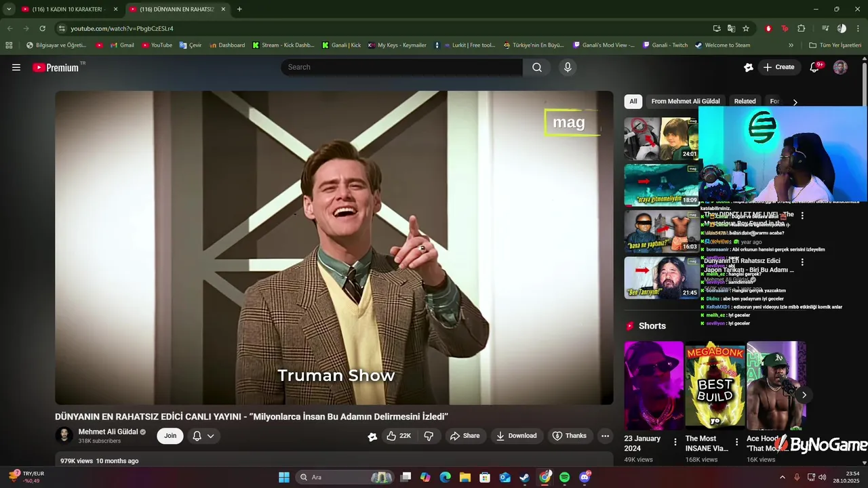
Task: Open Spotify from taskbar
Action: coord(565,477)
